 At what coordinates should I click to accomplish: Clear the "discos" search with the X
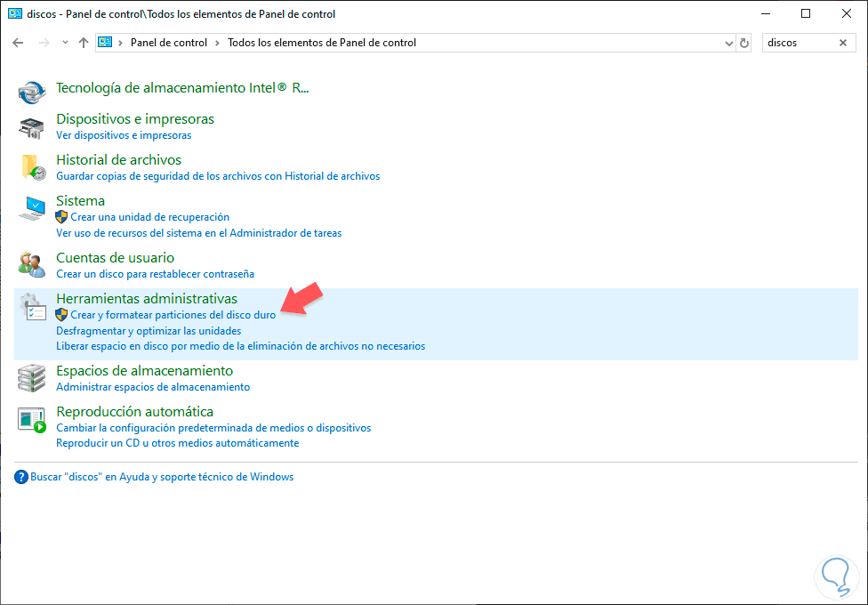point(843,43)
